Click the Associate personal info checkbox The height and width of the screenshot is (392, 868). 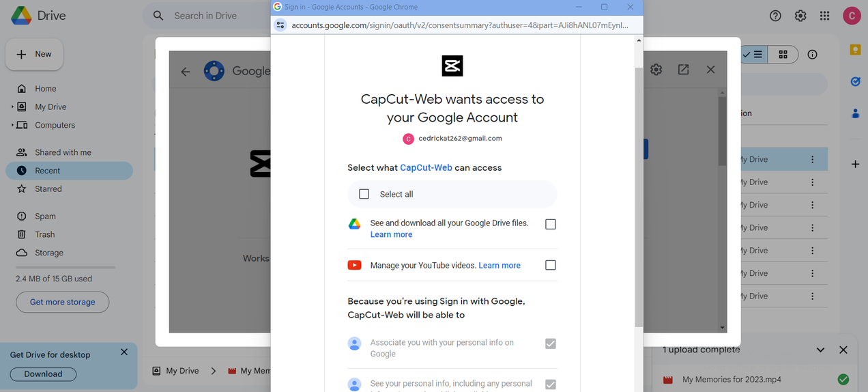click(x=551, y=344)
